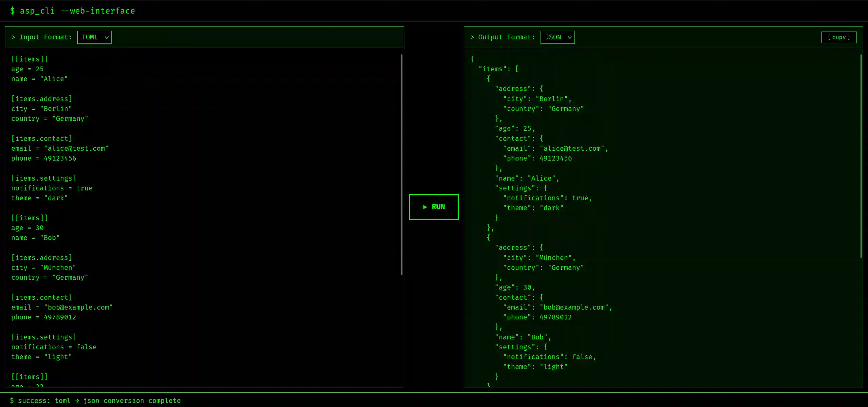
Task: Click the dollar sign in terminal header
Action: 12,11
